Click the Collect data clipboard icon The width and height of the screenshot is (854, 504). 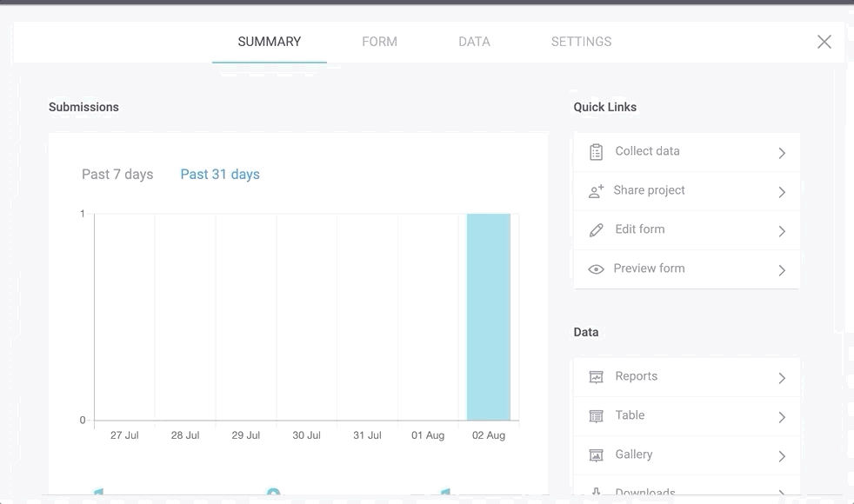tap(596, 152)
